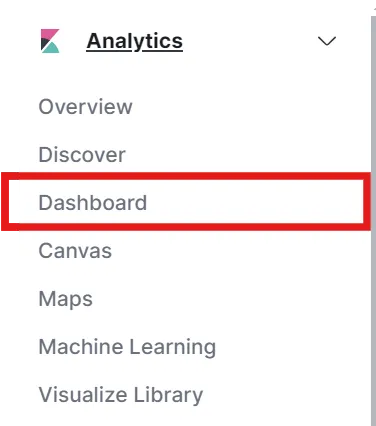This screenshot has height=426, width=376.
Task: Open the Analytics heading link
Action: [x=135, y=41]
